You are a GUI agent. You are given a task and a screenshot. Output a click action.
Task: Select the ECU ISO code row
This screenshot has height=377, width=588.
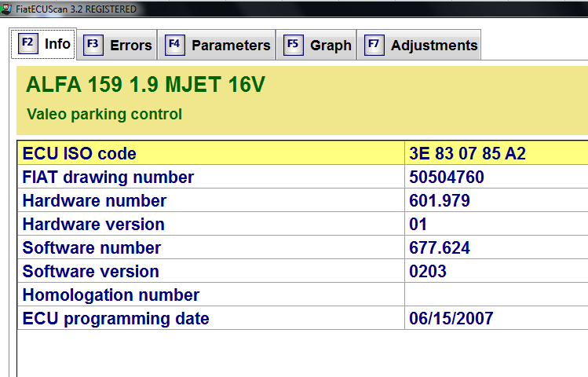(x=79, y=153)
